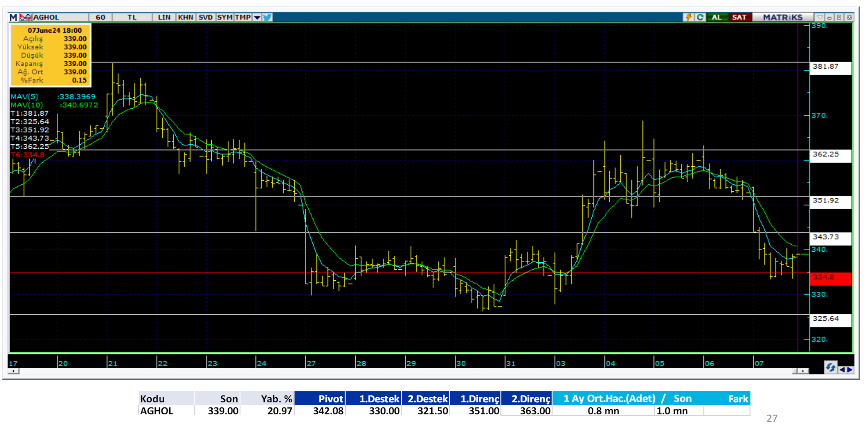
Task: Open the triangle menu next to MATRIKS logo
Action: 820,18
